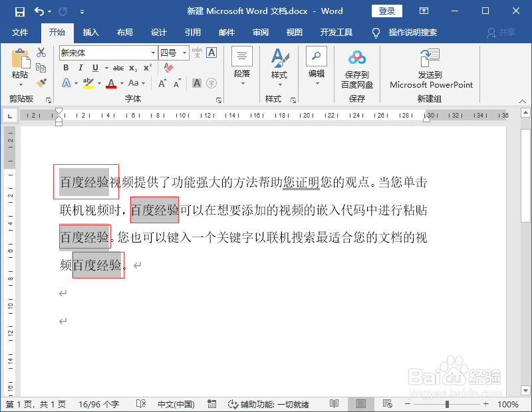Switch to the 邮件 ribbon tab
Image resolution: width=532 pixels, height=412 pixels.
click(227, 32)
